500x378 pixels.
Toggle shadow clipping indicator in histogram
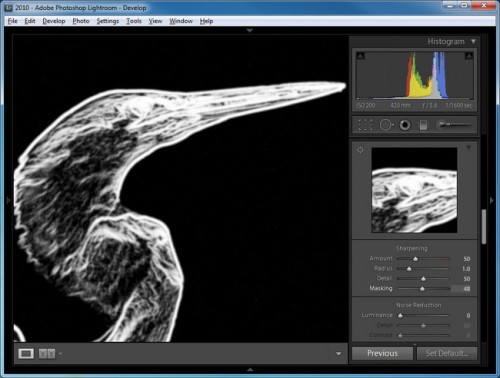(360, 56)
